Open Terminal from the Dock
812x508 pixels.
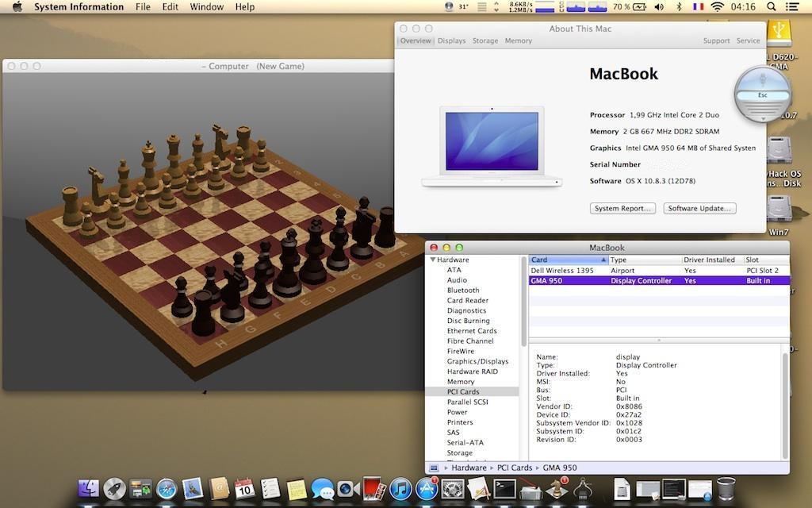tap(504, 489)
